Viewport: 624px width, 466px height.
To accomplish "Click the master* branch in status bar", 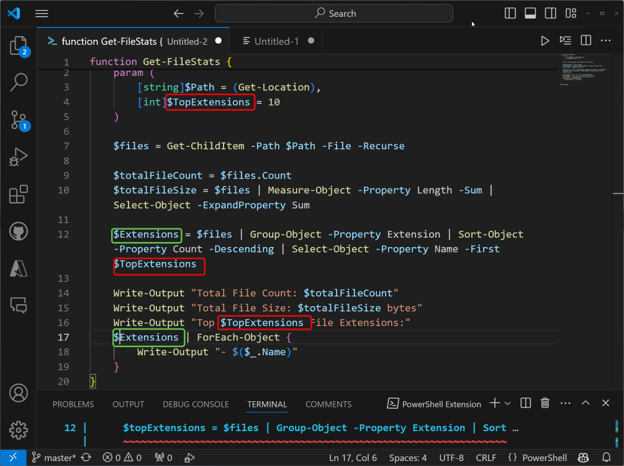I will click(x=53, y=458).
